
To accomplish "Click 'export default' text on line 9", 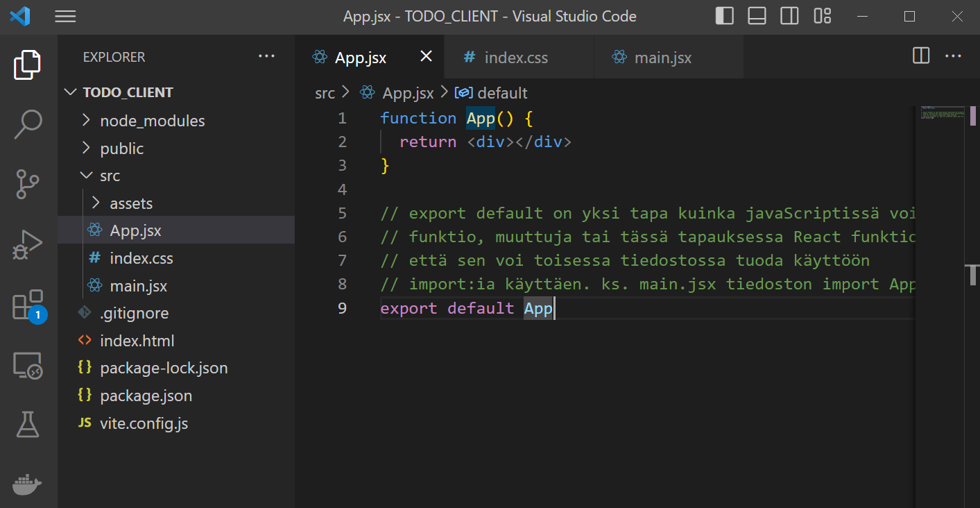I will [447, 307].
